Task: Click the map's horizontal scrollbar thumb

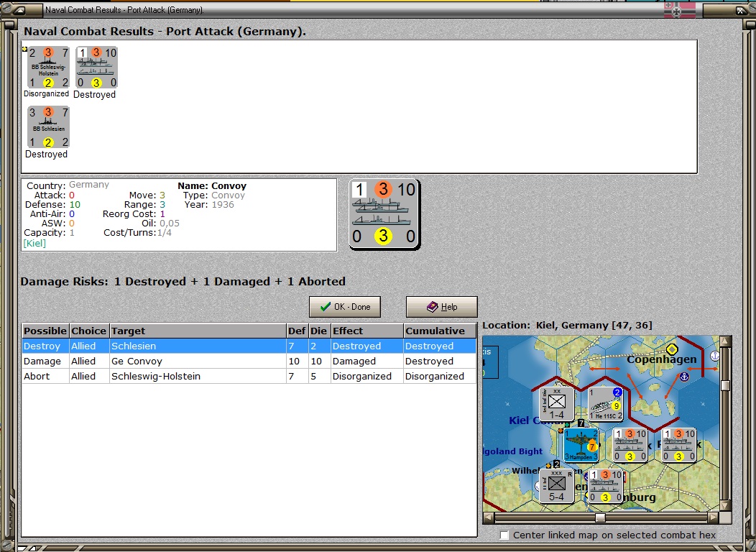Action: click(x=600, y=517)
